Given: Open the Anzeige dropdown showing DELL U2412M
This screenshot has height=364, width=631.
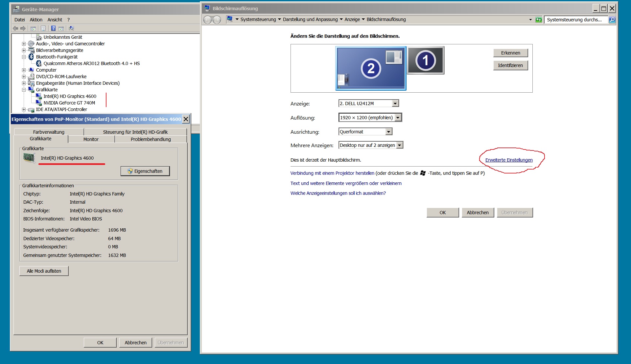Looking at the screenshot, I should [395, 103].
